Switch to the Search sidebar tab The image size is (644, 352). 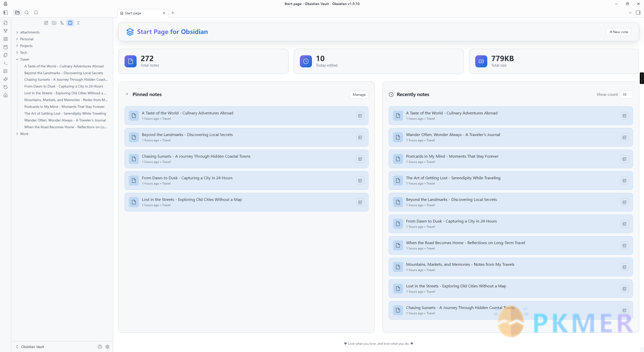click(x=27, y=13)
